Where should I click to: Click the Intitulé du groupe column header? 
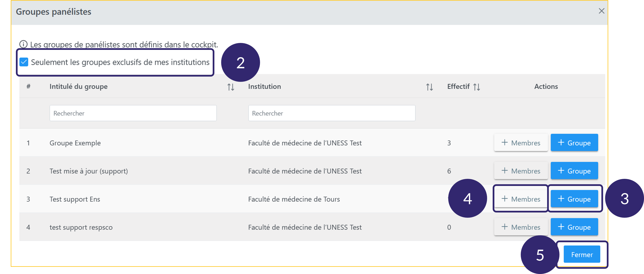coord(78,87)
